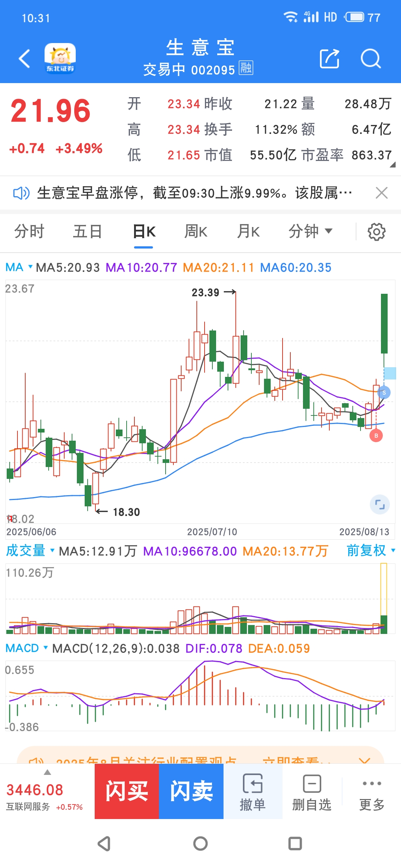Tap the Android back navigation button
Screen dimensions: 401x868
[x=104, y=844]
